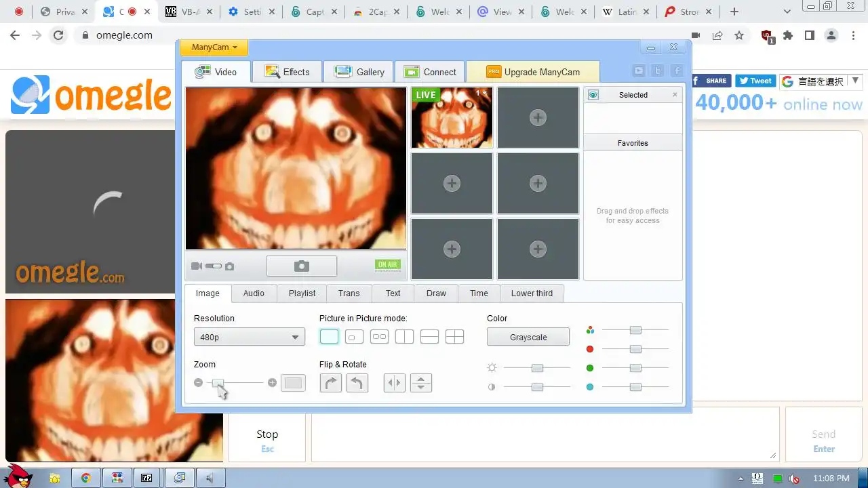Open the Resolution 480p dropdown
The image size is (868, 488).
(x=250, y=337)
